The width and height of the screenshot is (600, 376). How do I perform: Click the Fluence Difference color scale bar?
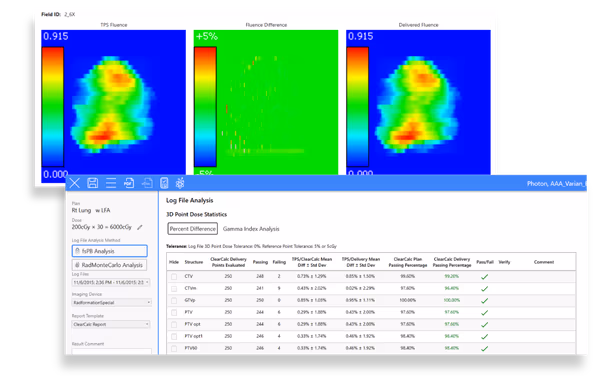pos(205,107)
